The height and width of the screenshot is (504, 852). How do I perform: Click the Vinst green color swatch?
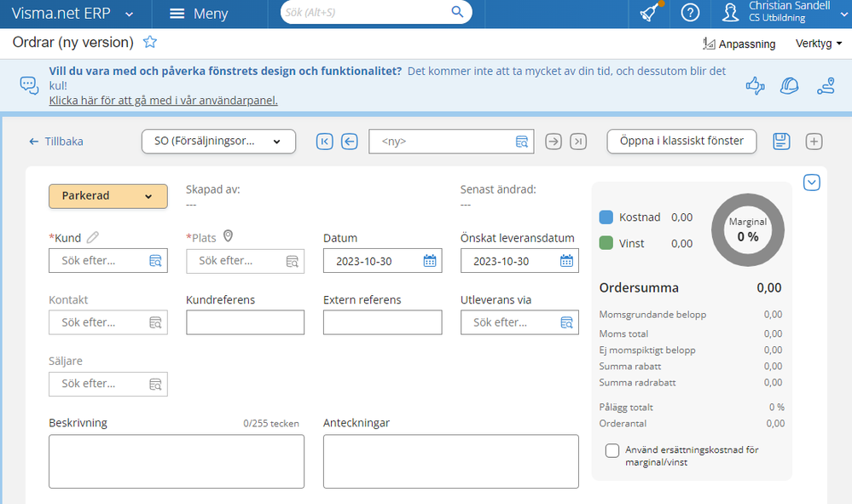click(606, 243)
